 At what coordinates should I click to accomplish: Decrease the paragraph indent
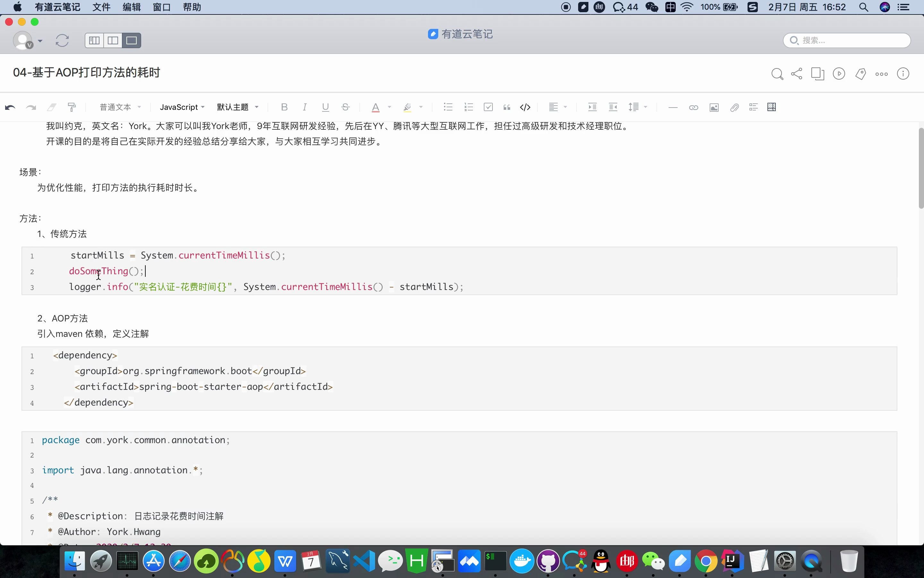(x=613, y=108)
